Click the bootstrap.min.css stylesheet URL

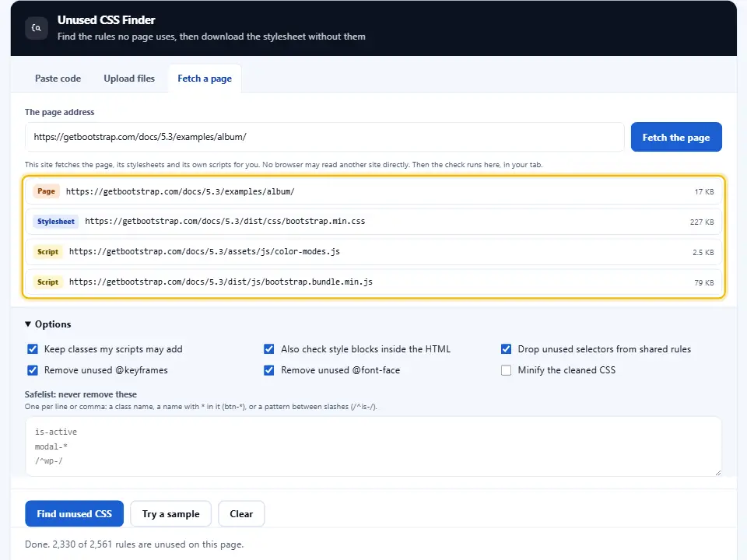(x=225, y=222)
